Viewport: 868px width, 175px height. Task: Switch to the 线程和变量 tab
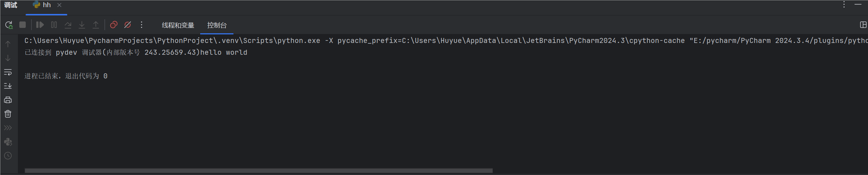pyautogui.click(x=178, y=25)
